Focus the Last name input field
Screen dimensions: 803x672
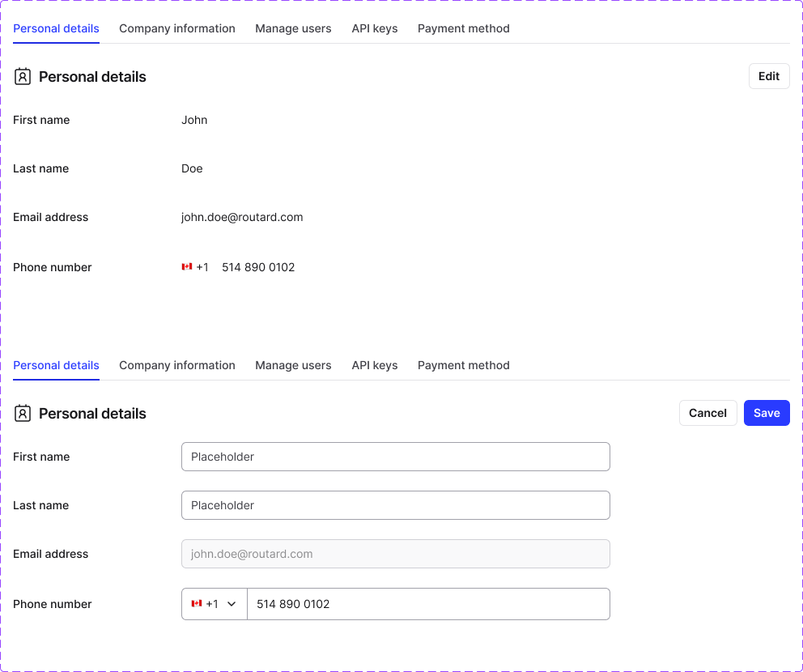(x=395, y=505)
